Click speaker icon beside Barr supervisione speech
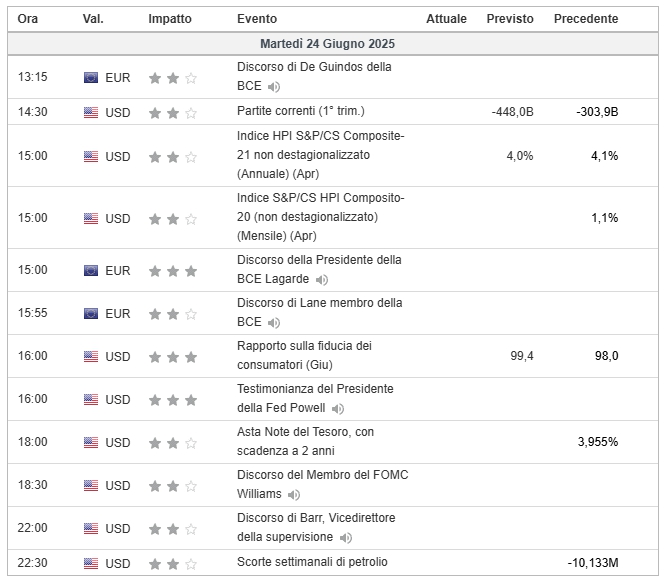 click(346, 538)
